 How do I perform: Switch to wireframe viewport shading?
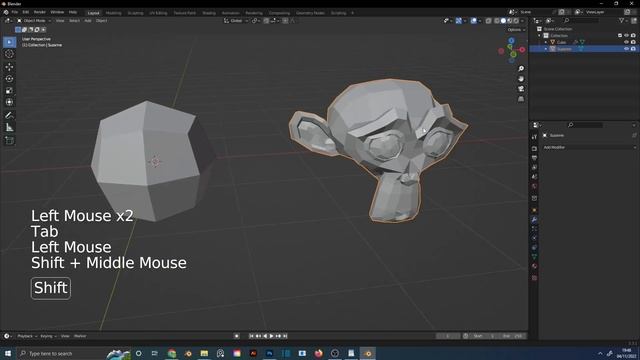pos(497,21)
